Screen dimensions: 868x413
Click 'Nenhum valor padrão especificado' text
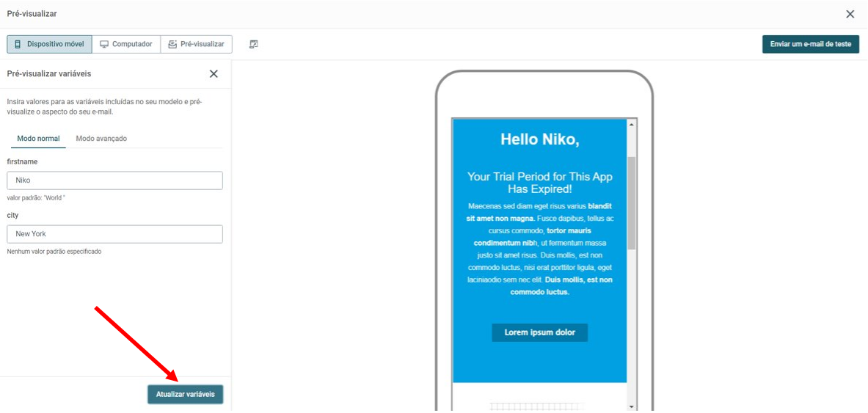[x=54, y=251]
